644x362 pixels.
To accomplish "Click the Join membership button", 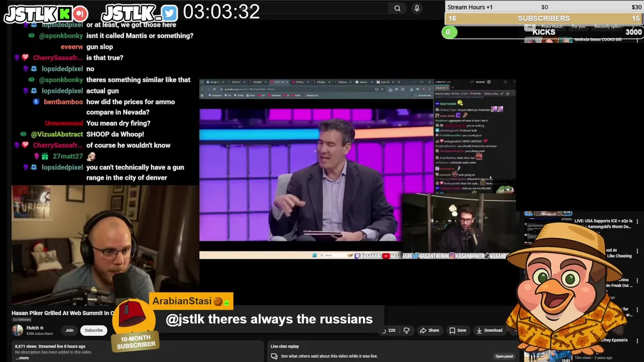I will 69,330.
